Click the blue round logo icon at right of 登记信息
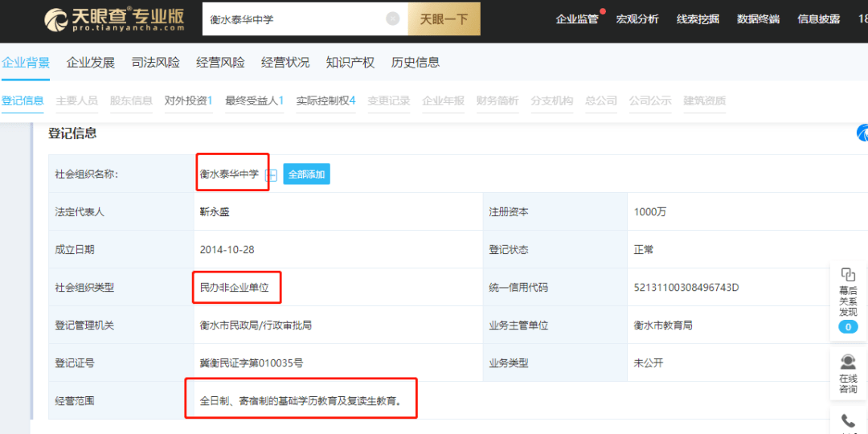The height and width of the screenshot is (434, 868). click(x=862, y=133)
